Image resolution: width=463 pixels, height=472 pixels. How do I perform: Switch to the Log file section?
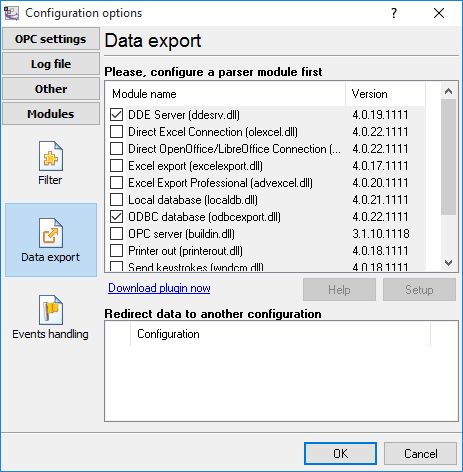click(x=51, y=64)
